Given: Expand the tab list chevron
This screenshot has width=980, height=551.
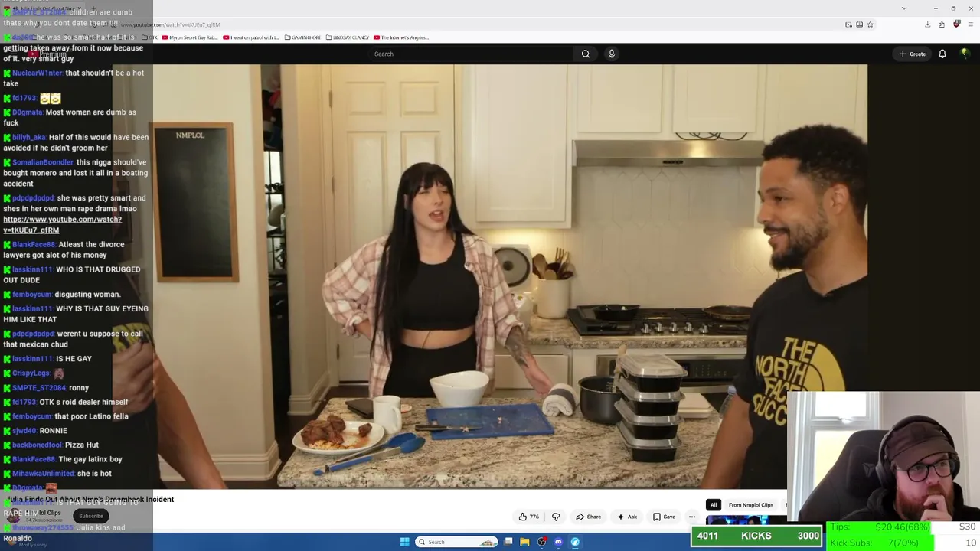Looking at the screenshot, I should pyautogui.click(x=904, y=8).
